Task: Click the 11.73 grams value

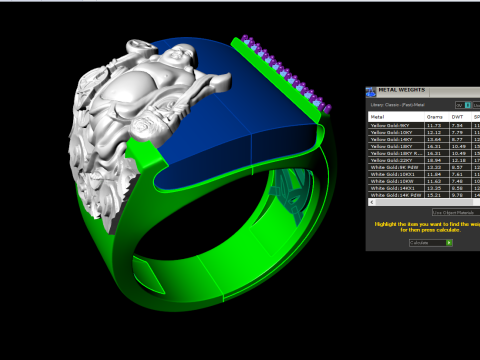Action: coord(434,126)
